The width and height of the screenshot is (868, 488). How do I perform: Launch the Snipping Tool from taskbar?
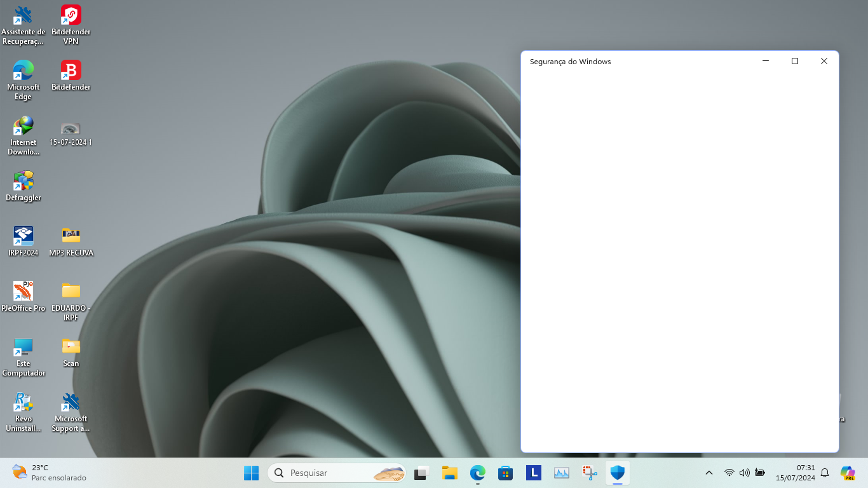tap(590, 473)
